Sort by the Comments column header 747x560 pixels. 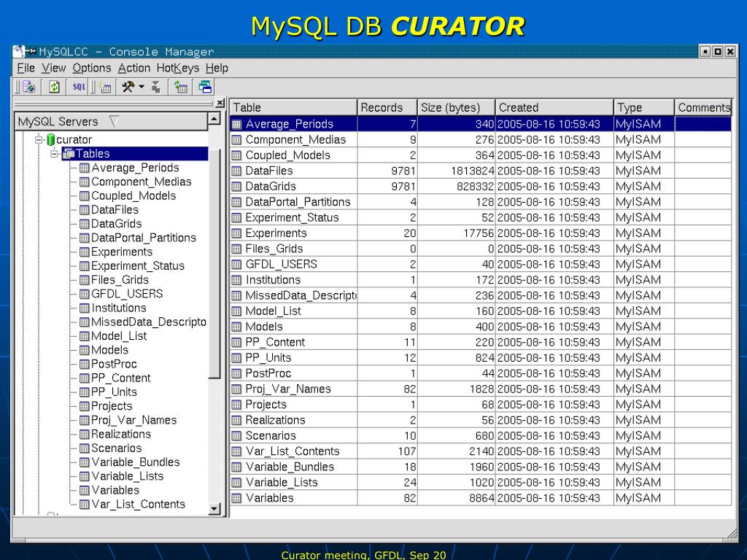point(703,108)
